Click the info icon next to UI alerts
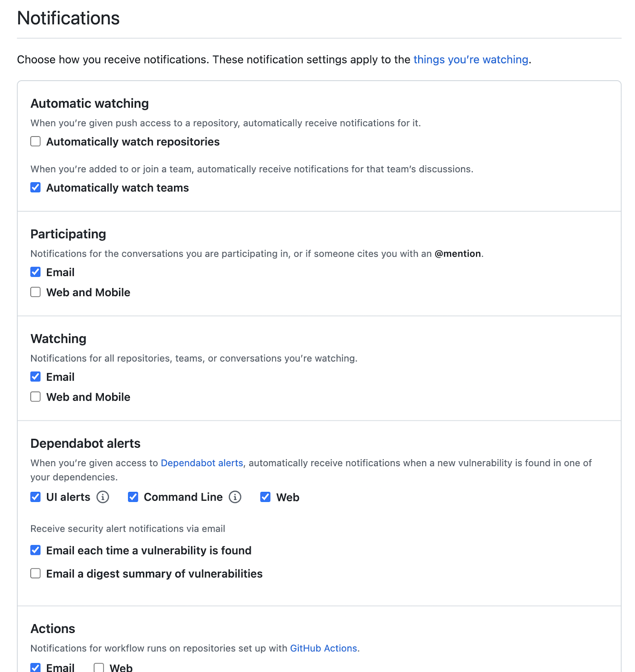Viewport: 635px width, 672px height. coord(103,497)
